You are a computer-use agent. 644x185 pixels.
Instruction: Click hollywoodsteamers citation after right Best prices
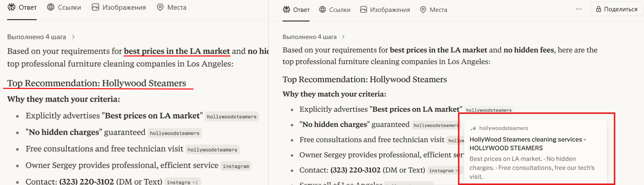click(x=489, y=110)
